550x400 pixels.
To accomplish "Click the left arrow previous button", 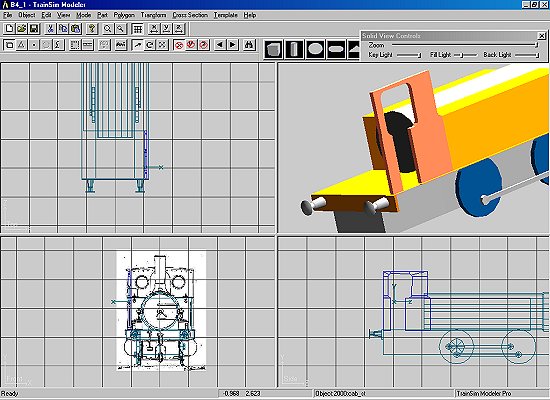I will 220,45.
